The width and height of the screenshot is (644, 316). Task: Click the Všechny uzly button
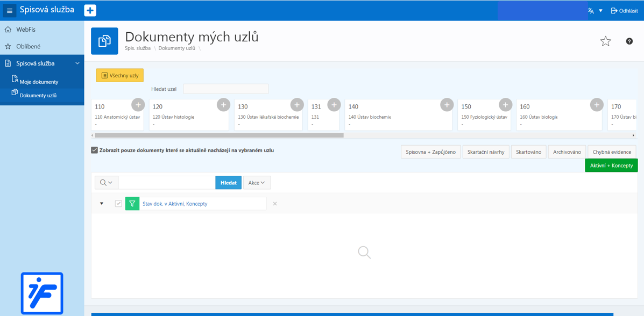120,76
